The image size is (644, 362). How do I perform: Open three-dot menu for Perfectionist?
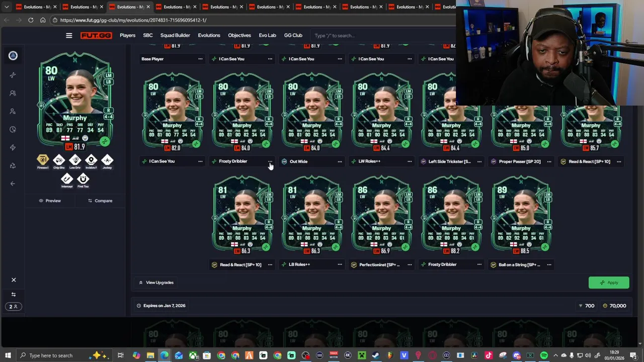click(x=410, y=264)
